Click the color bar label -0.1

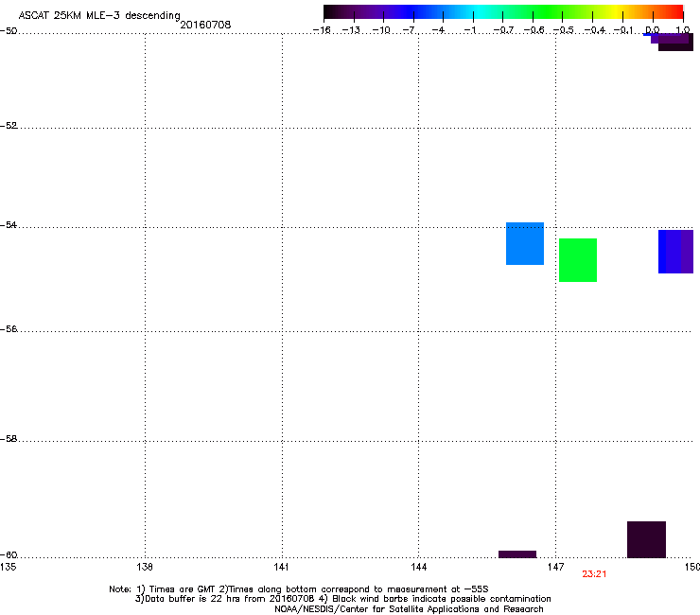(x=623, y=30)
